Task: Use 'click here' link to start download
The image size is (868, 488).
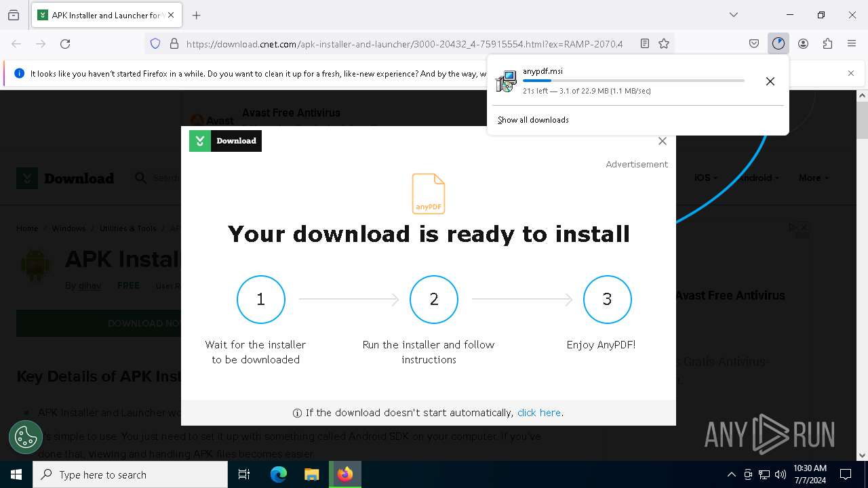Action: (x=539, y=413)
